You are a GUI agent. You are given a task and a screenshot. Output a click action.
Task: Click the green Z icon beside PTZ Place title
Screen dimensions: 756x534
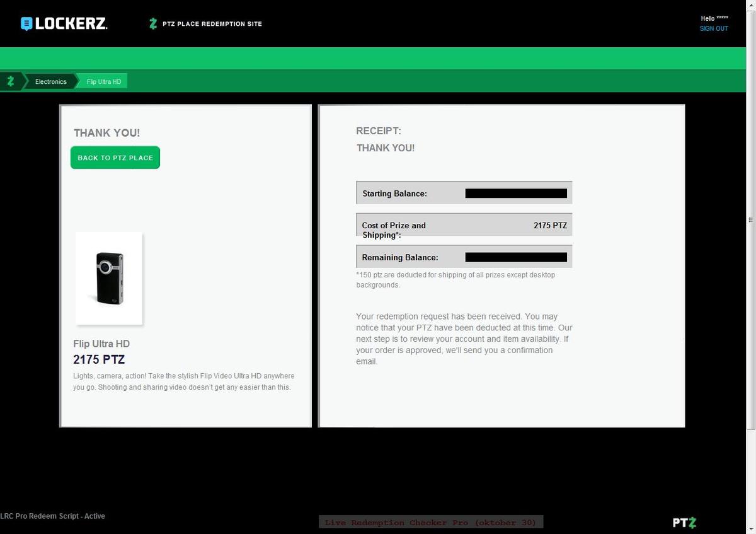tap(152, 24)
